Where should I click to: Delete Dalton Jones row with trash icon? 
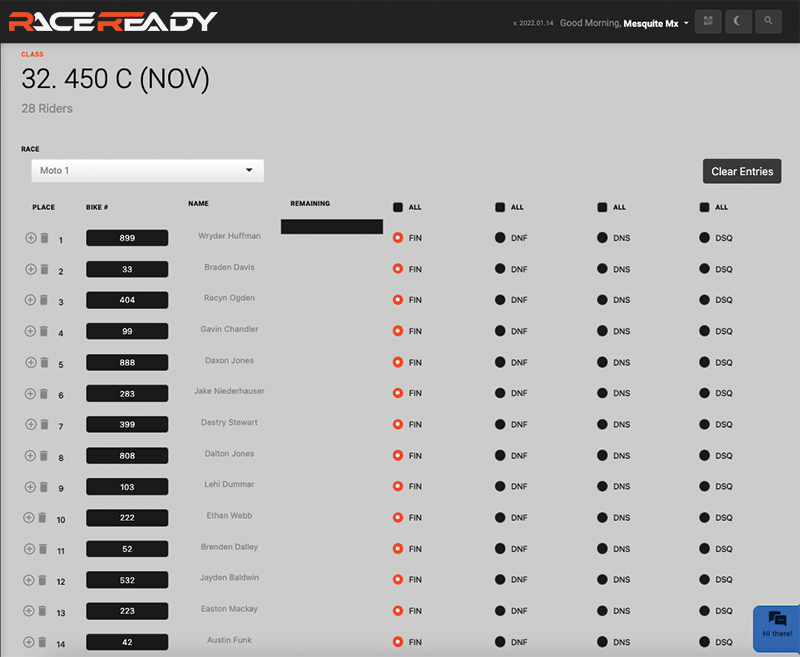[44, 456]
